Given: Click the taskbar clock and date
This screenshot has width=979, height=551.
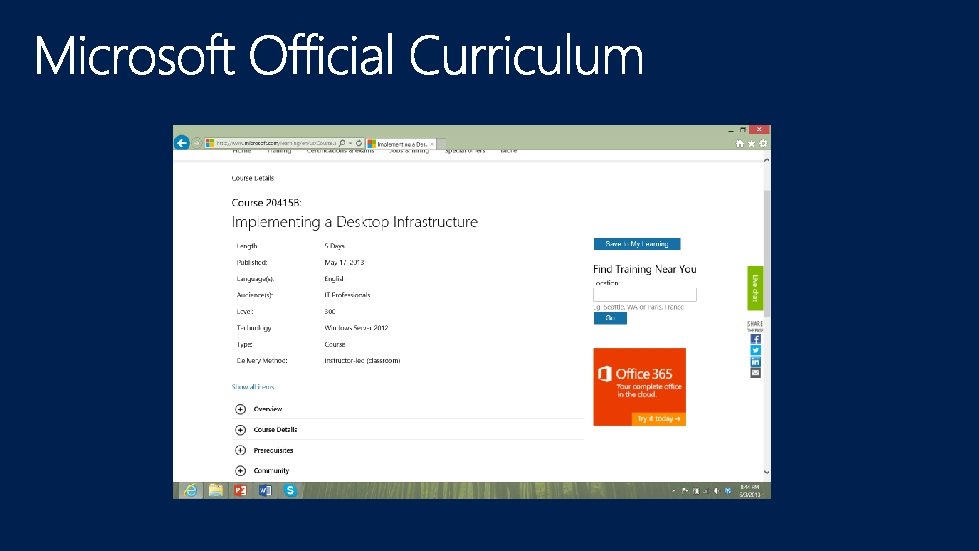Looking at the screenshot, I should 750,491.
